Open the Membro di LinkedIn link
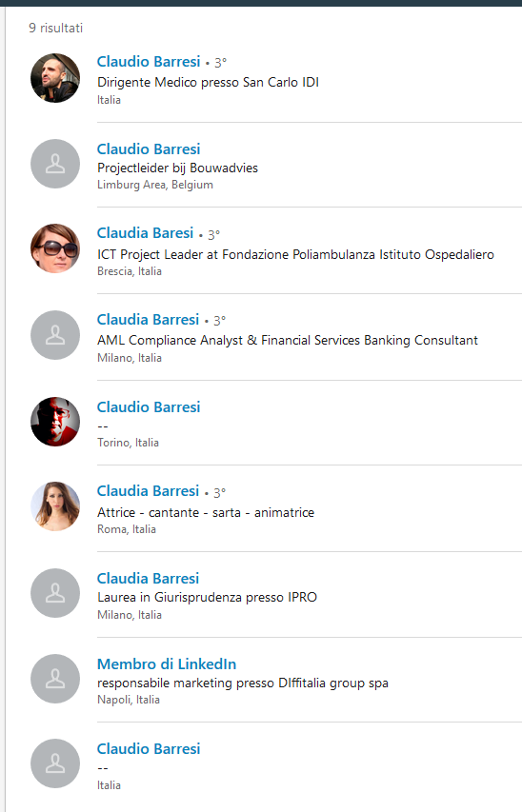 (x=167, y=663)
